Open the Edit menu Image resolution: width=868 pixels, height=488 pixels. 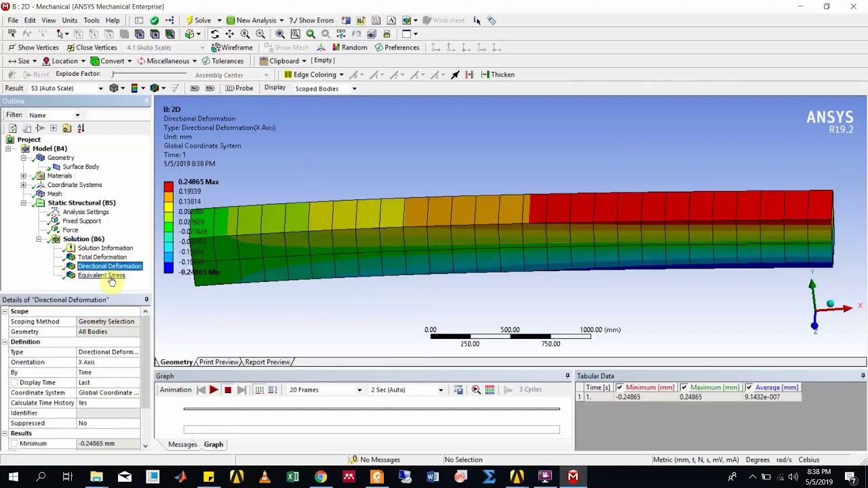(30, 20)
